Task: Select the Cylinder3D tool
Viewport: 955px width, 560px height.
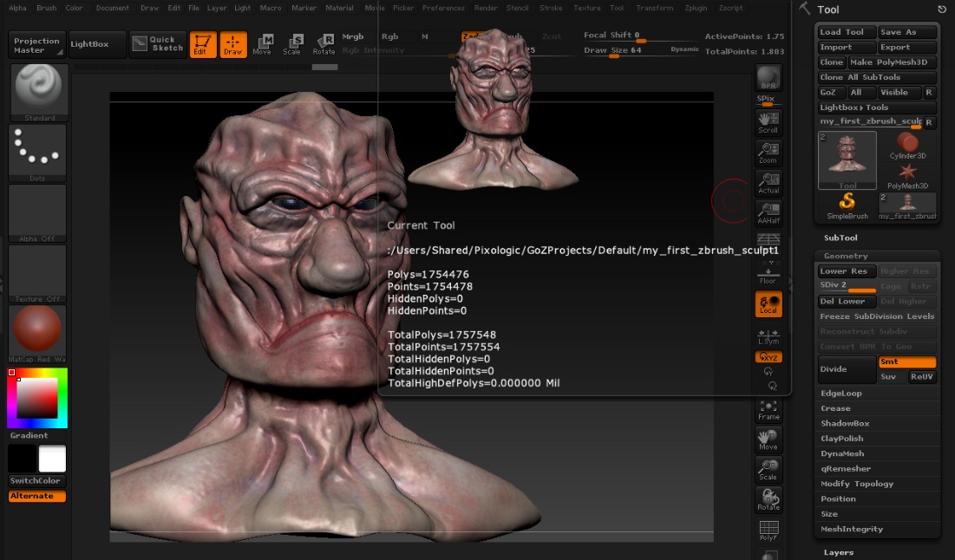Action: pyautogui.click(x=907, y=147)
